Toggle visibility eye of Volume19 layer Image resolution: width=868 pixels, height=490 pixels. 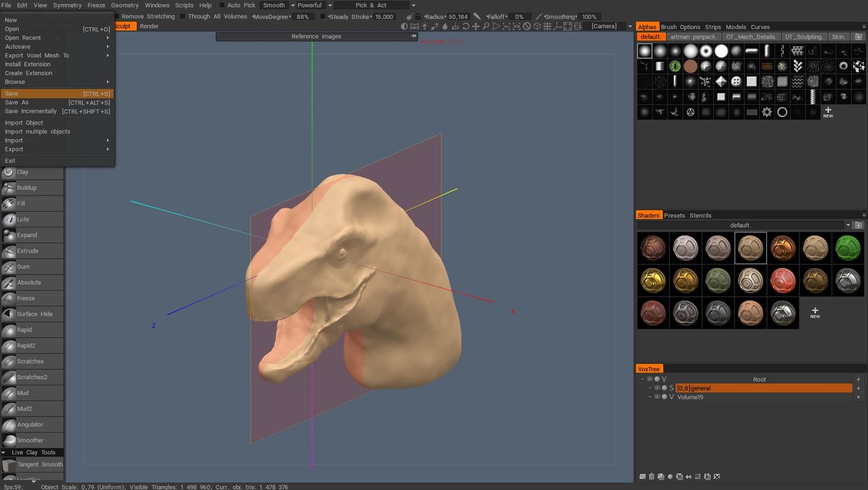click(x=657, y=397)
